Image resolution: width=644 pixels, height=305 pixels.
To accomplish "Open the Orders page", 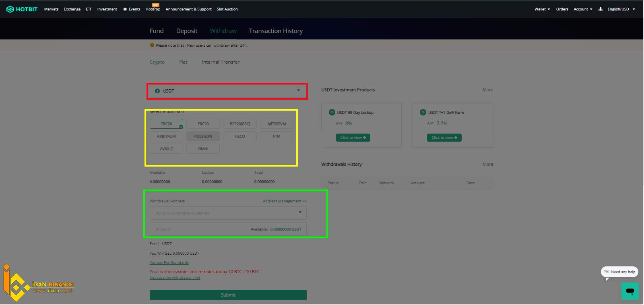I will pos(562,9).
